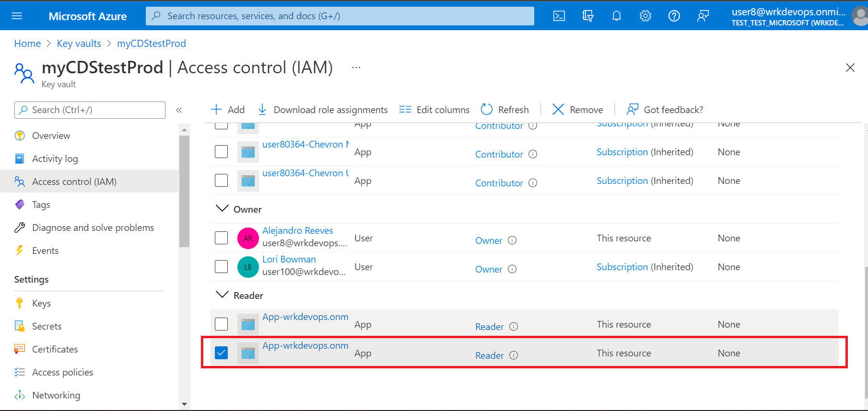This screenshot has height=411, width=868.
Task: Go to Secrets in Settings
Action: 47,326
